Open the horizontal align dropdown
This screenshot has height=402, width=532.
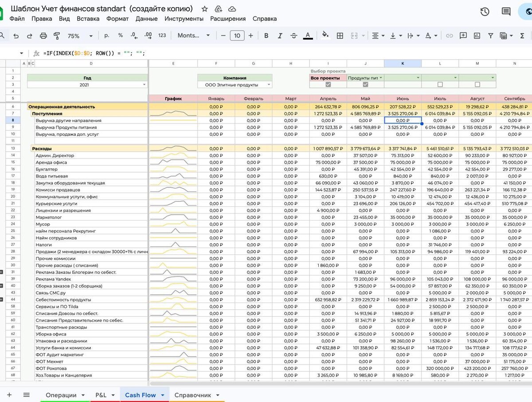(x=378, y=36)
